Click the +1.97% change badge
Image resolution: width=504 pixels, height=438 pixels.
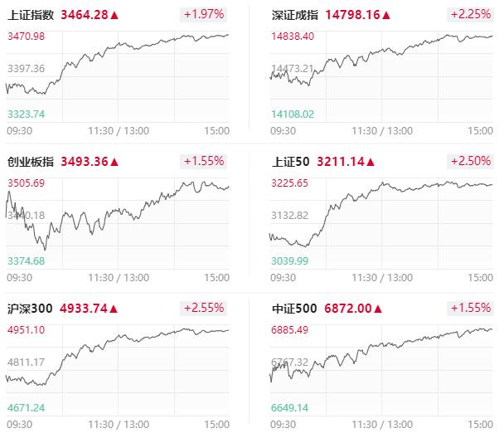click(x=204, y=14)
